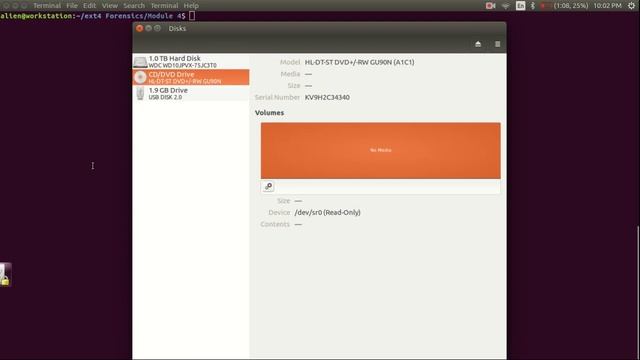
Task: Click the serial number KV9H2C34340
Action: point(327,97)
